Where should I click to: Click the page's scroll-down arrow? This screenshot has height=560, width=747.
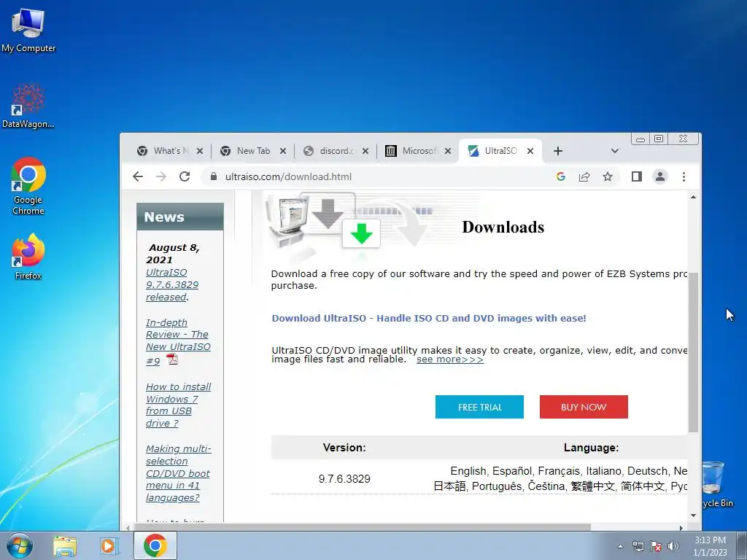[693, 516]
